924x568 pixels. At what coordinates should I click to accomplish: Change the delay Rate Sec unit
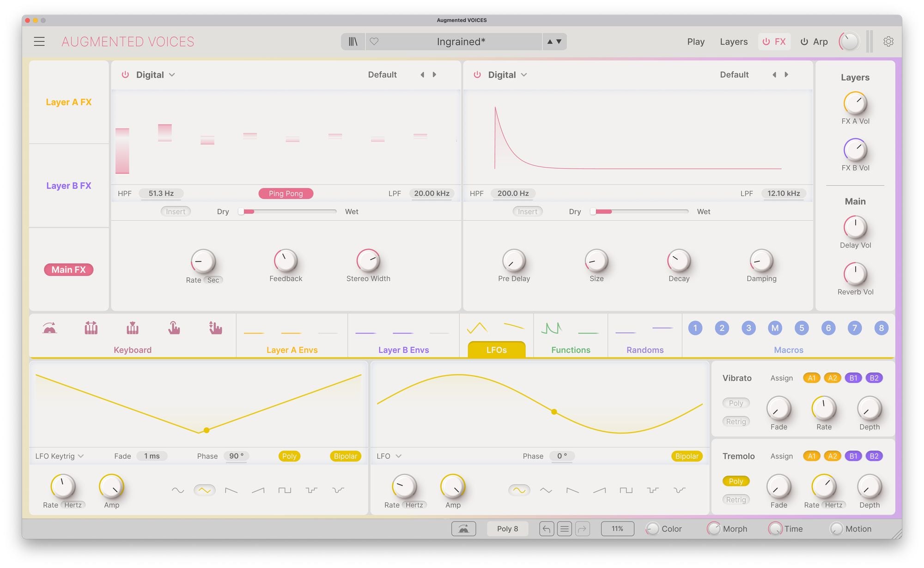tap(213, 280)
